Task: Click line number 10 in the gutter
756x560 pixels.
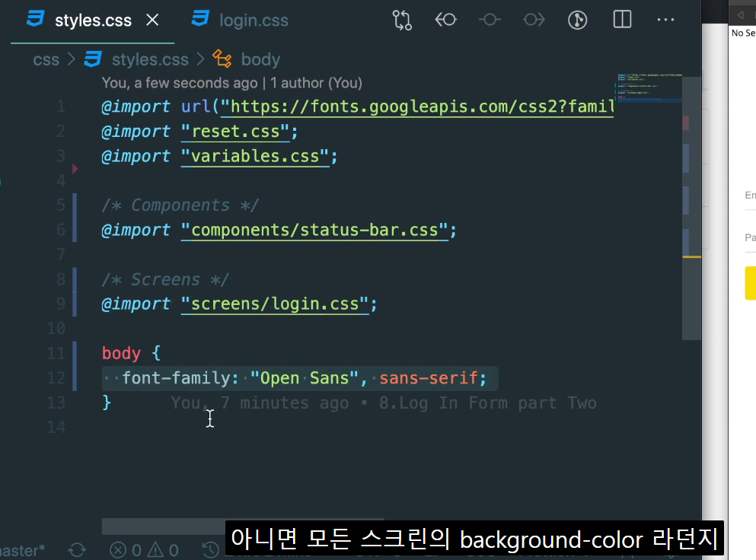Action: click(56, 329)
